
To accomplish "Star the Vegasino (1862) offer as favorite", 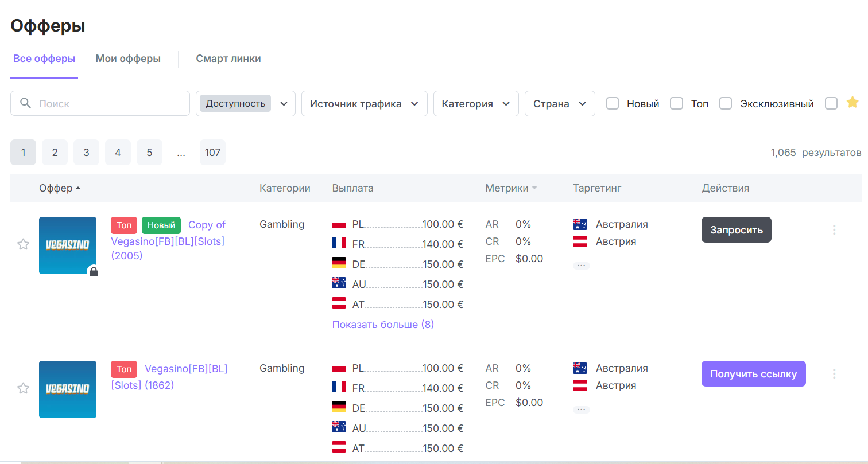I will (x=23, y=389).
